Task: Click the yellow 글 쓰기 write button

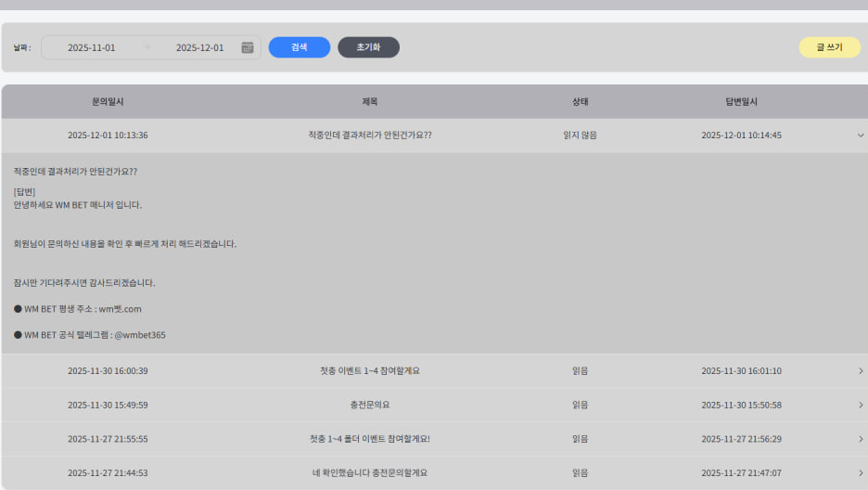Action: pyautogui.click(x=829, y=47)
